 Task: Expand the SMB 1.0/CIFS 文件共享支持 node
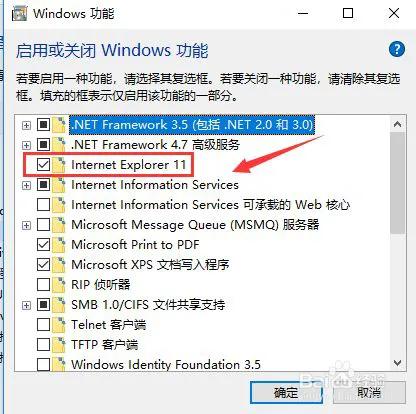[x=26, y=305]
